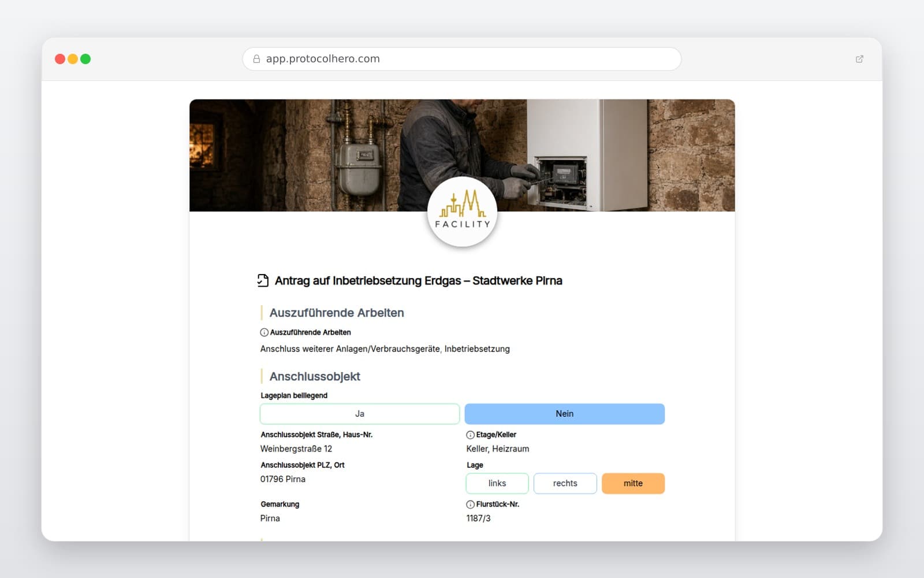Click the red close window button
Image resolution: width=924 pixels, height=578 pixels.
pyautogui.click(x=60, y=59)
